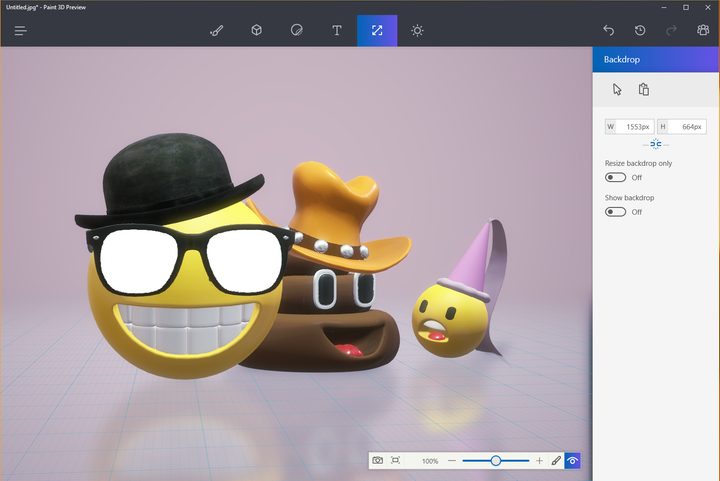Undo the last action
Screen dimensions: 720x481
tap(609, 31)
